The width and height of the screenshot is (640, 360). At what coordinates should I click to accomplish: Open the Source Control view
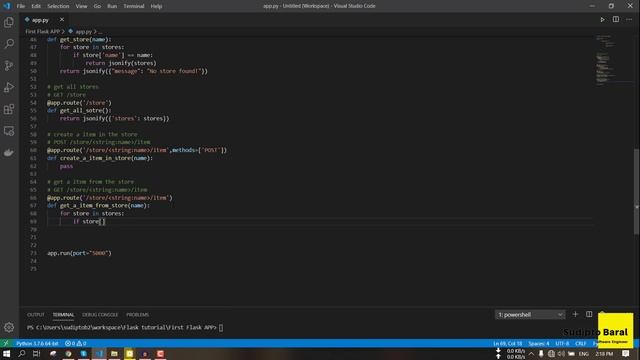coord(9,65)
